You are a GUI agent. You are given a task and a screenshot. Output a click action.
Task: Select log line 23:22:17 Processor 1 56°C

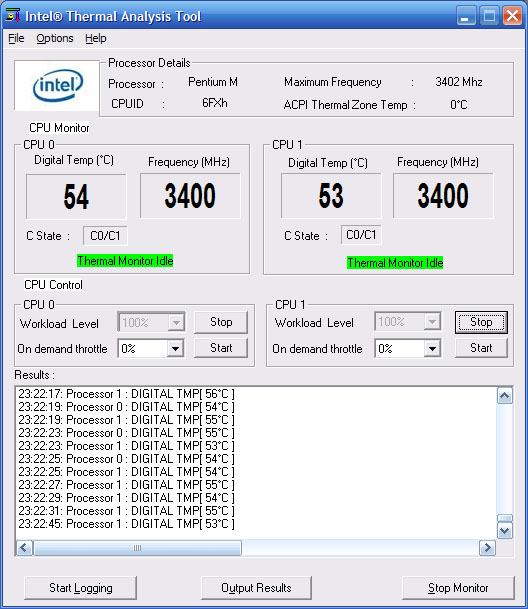point(126,394)
